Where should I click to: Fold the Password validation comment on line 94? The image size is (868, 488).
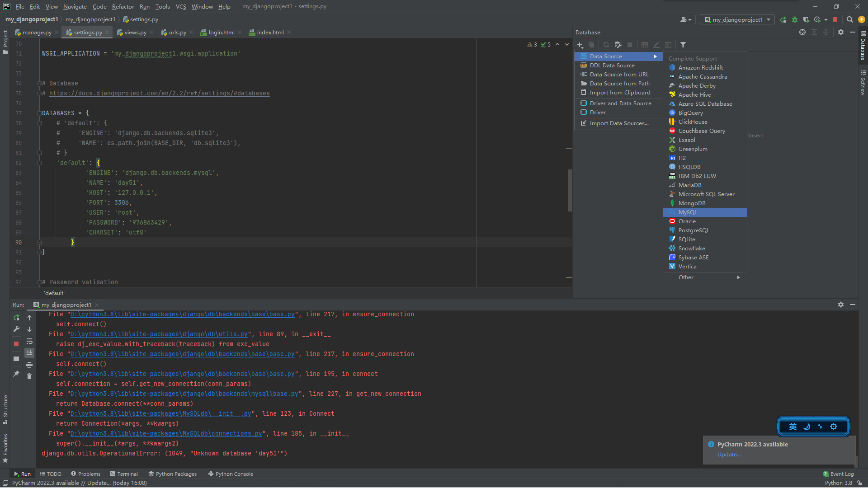pyautogui.click(x=39, y=282)
